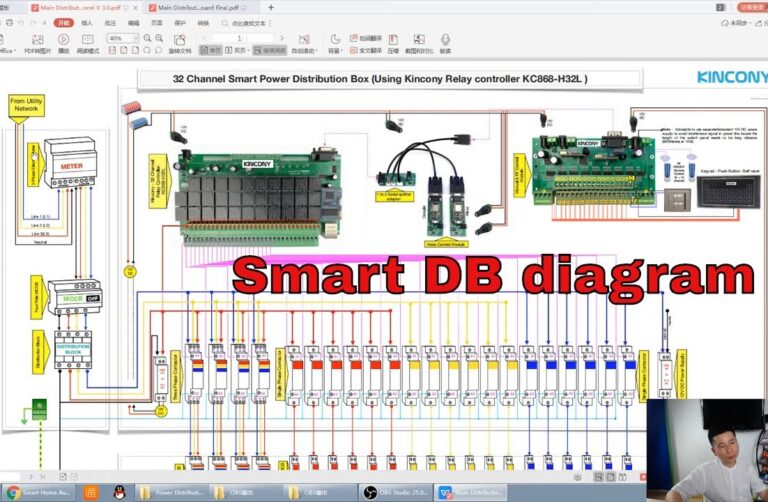Click the screenshot and compare icon
Image resolution: width=768 pixels, height=502 pixels.
coord(419,43)
